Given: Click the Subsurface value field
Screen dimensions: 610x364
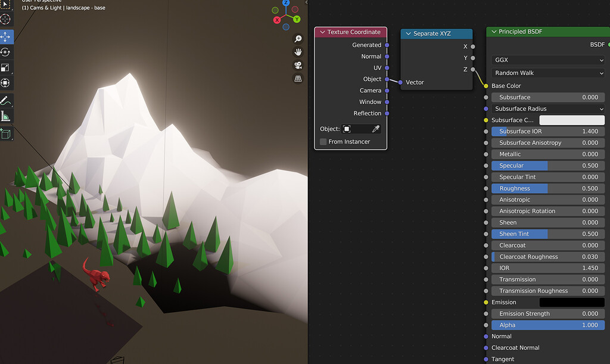Looking at the screenshot, I should pos(548,97).
